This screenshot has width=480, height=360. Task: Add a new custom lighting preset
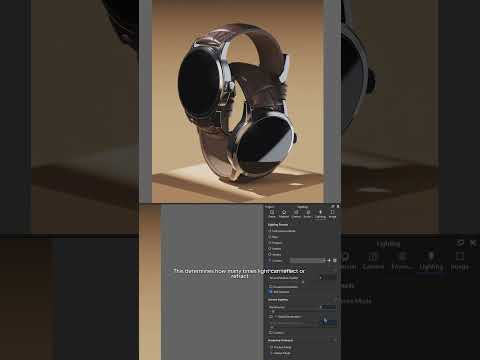point(329,260)
